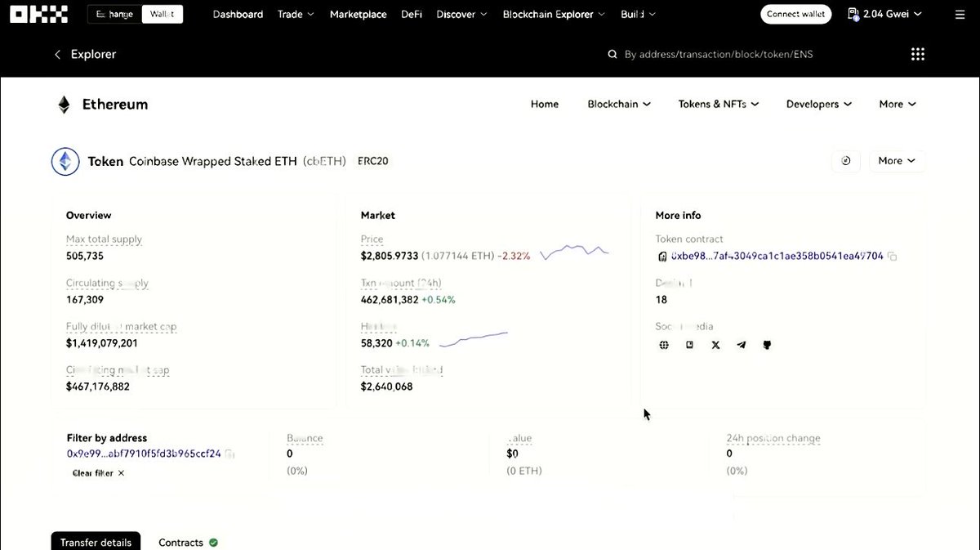Select the Transfer details tab
The height and width of the screenshot is (550, 980).
tap(96, 542)
